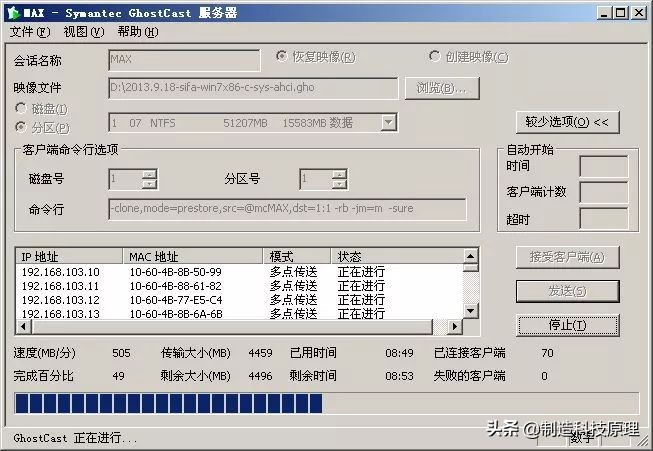Select client row 192.168.103.10

[239, 272]
